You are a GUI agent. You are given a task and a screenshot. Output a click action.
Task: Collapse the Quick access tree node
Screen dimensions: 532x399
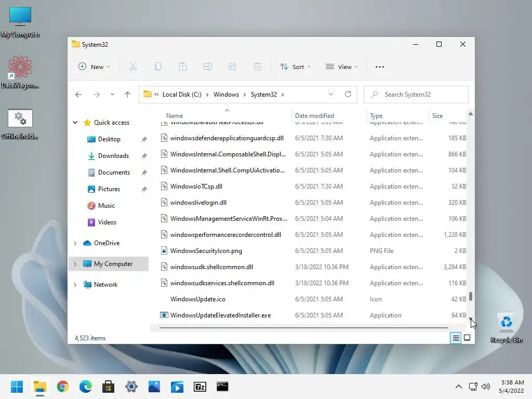coord(75,123)
